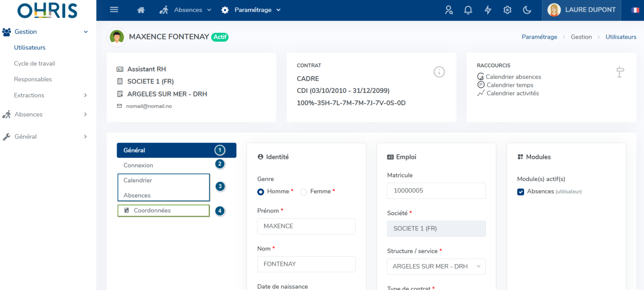Screen dimensions: 644x290
Task: Expand the Paramétrage top menu
Action: tap(252, 10)
